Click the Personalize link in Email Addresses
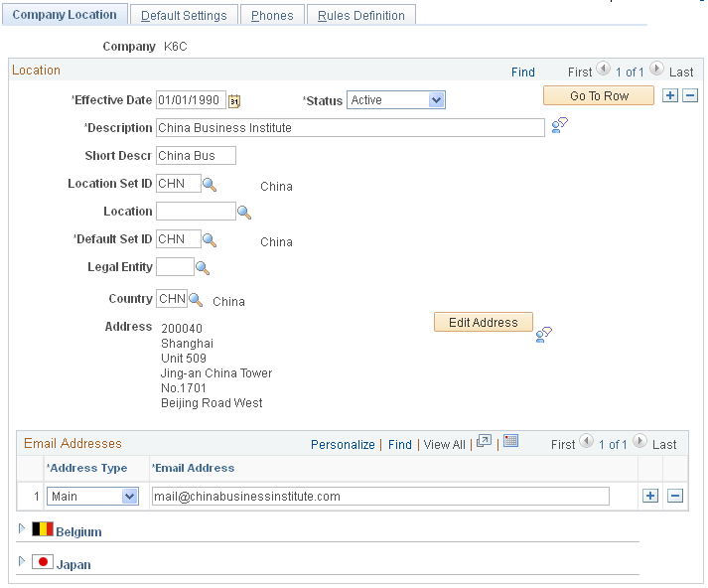 click(x=343, y=445)
